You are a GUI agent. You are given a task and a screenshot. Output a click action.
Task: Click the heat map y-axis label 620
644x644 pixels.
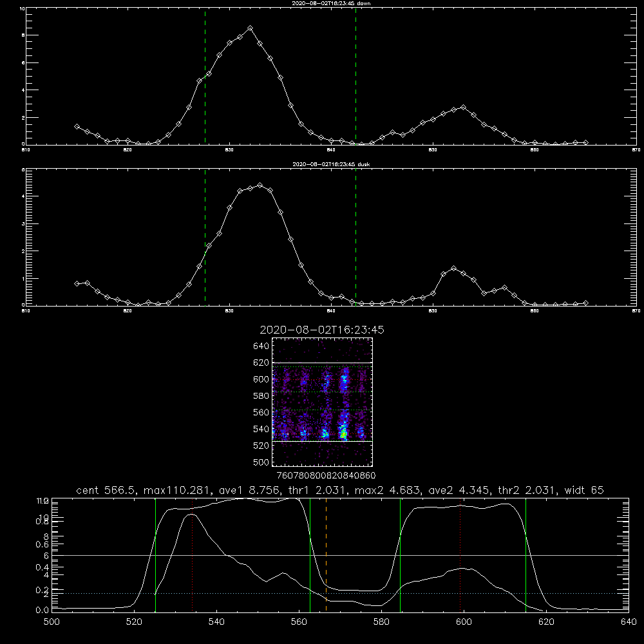[x=261, y=363]
